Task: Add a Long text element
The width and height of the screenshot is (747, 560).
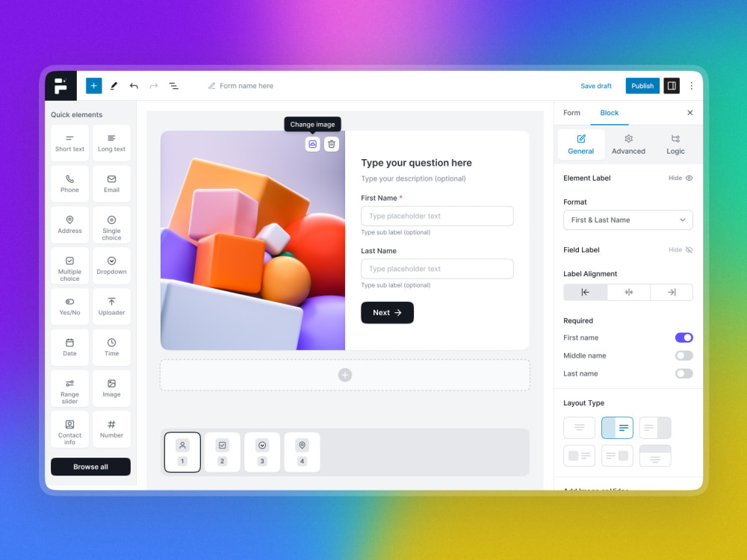Action: [111, 143]
